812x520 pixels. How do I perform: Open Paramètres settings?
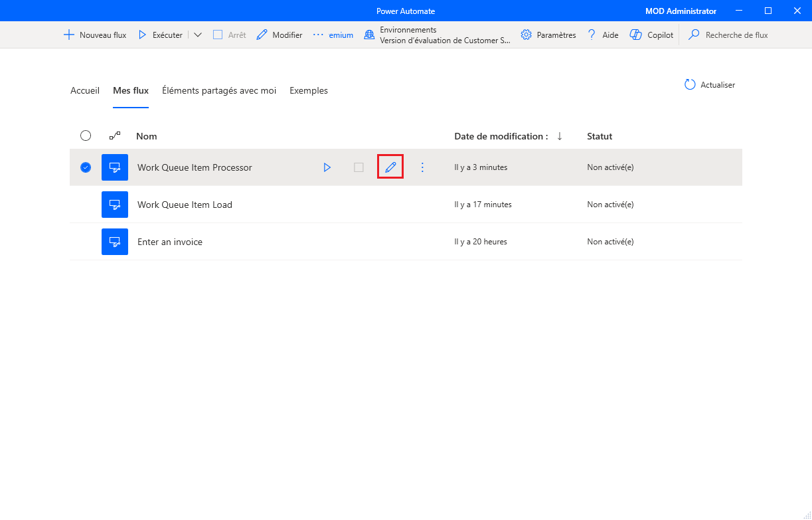coord(548,35)
